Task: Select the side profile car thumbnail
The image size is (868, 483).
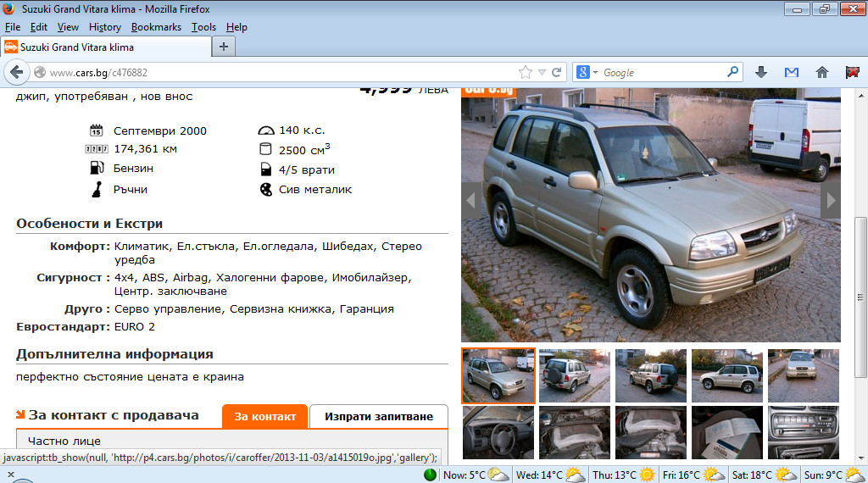Action: [727, 375]
